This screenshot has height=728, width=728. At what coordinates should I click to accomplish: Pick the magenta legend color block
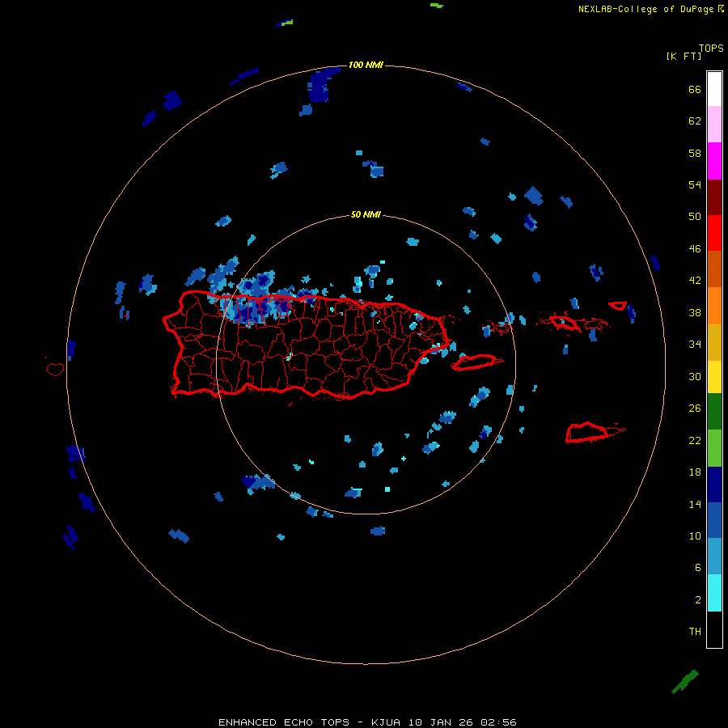click(x=714, y=161)
